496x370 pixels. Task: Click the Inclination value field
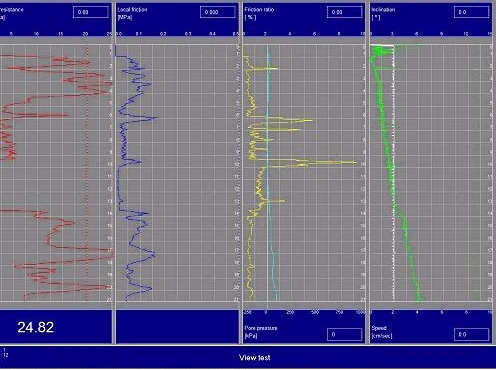(x=472, y=12)
